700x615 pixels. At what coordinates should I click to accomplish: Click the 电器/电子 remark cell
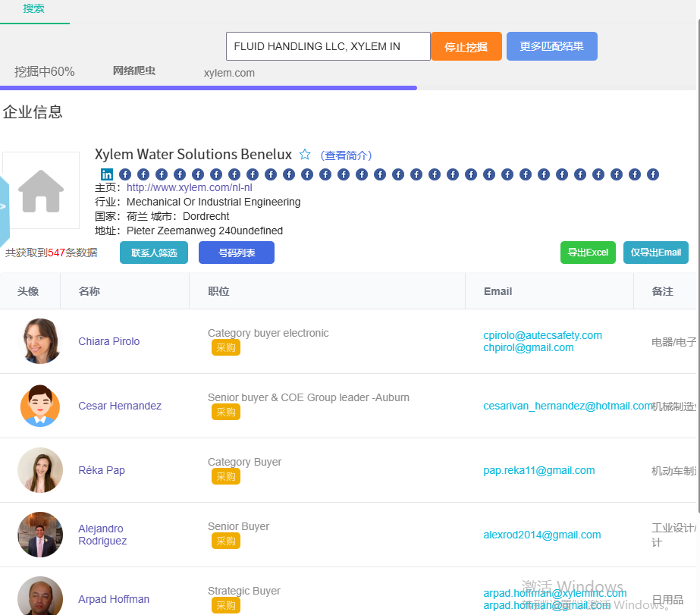click(673, 342)
